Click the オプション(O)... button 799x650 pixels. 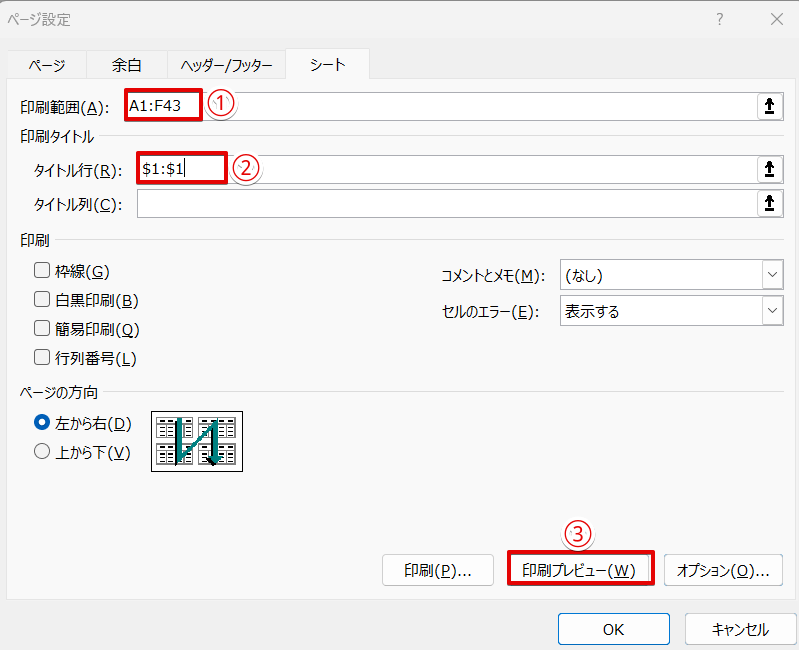click(x=723, y=570)
